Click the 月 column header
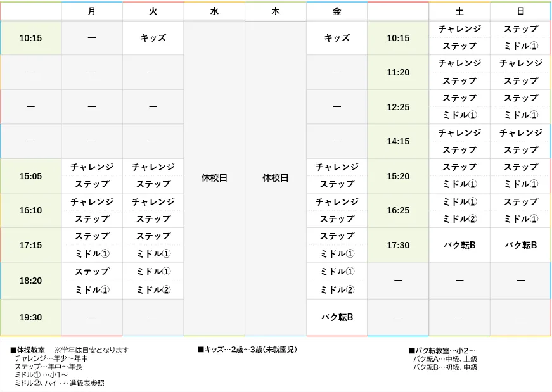Screen dimensions: 552x392 (91, 11)
